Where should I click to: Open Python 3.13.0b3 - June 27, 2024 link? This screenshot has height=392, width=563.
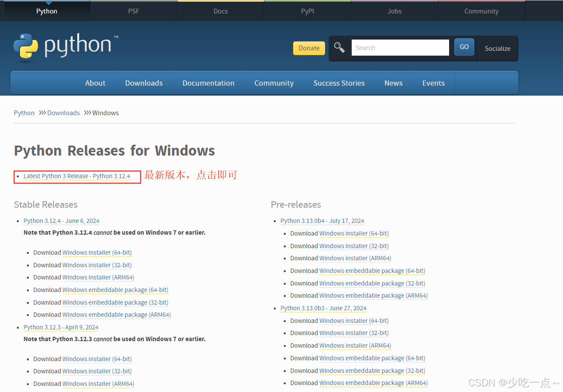pyautogui.click(x=323, y=308)
